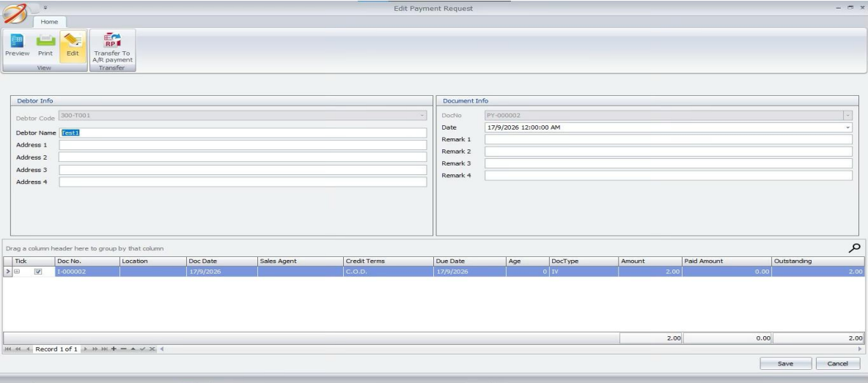Click the application logo orb

(15, 13)
